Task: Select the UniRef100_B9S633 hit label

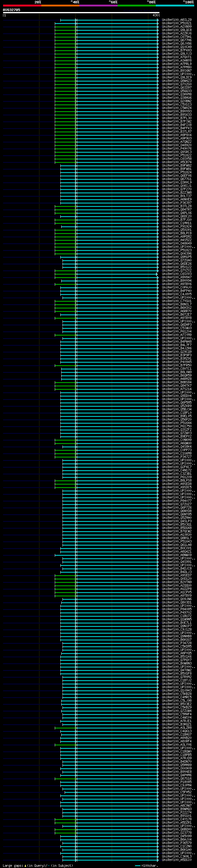Action: click(x=176, y=115)
